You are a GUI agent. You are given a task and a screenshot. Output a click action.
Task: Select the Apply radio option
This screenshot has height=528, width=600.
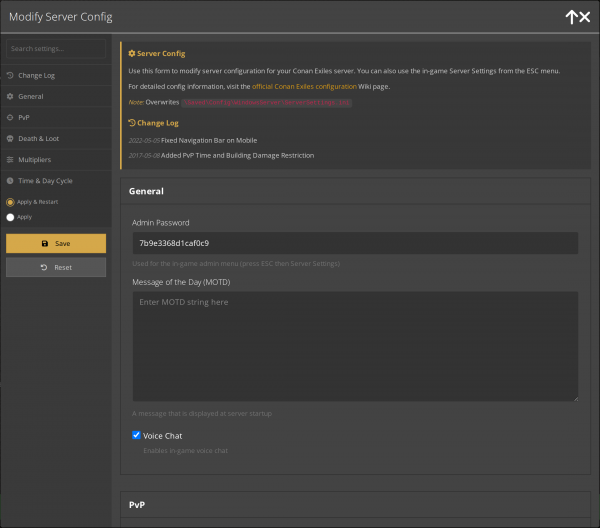(x=10, y=217)
